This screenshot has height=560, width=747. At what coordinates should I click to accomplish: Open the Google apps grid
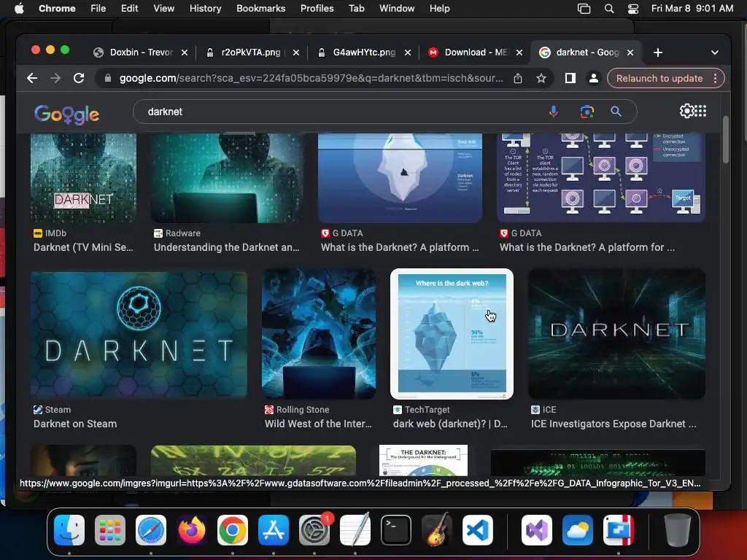[701, 111]
